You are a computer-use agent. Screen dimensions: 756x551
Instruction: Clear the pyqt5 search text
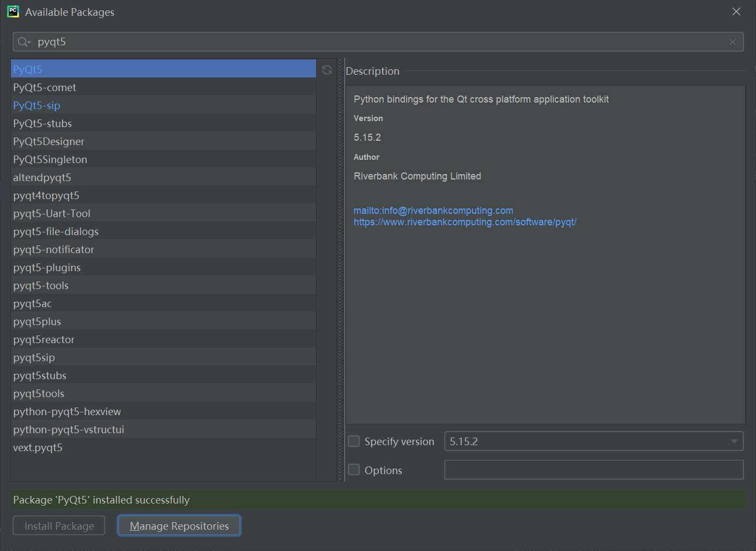coord(733,42)
